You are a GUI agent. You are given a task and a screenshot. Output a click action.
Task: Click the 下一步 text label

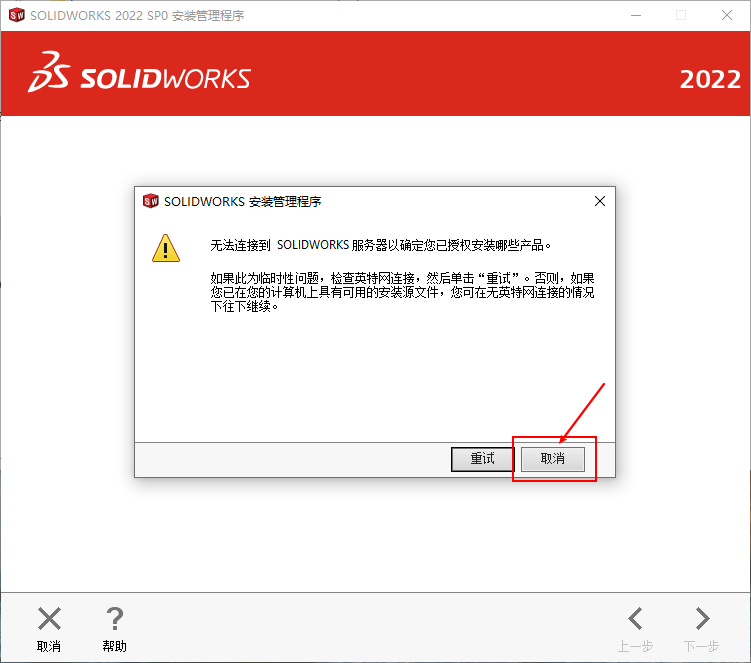pos(702,646)
